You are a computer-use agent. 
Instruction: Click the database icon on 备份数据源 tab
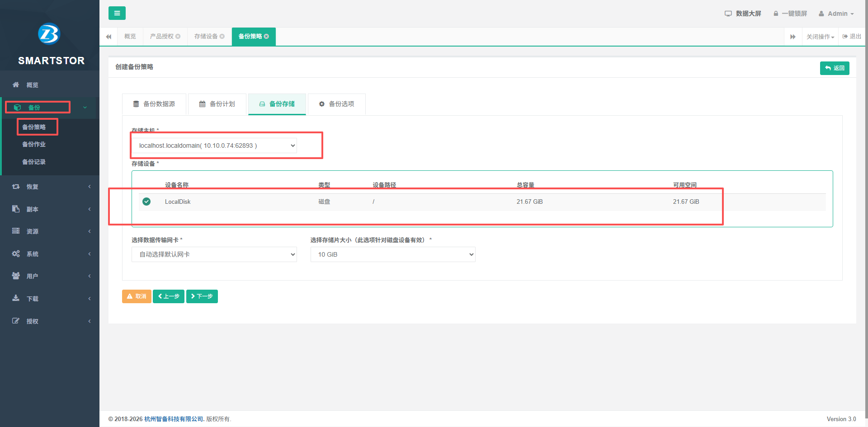pos(136,104)
